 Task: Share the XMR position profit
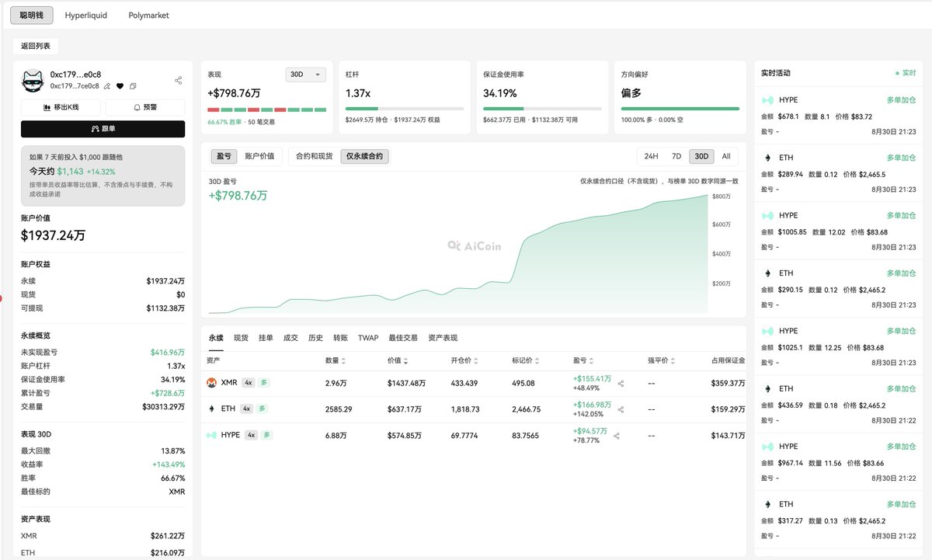pos(621,383)
